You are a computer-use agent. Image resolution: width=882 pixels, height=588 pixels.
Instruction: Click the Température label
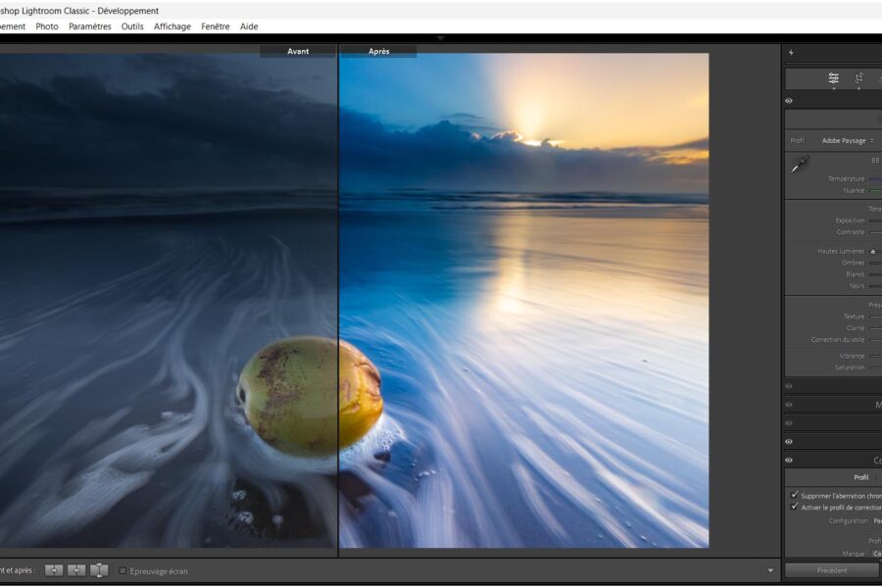click(x=846, y=179)
